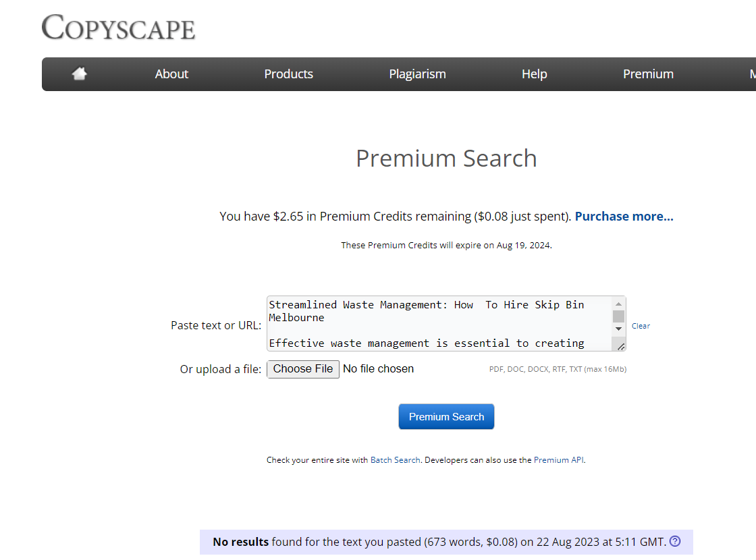Click the Premium Search heading
This screenshot has width=756, height=560.
pos(446,158)
